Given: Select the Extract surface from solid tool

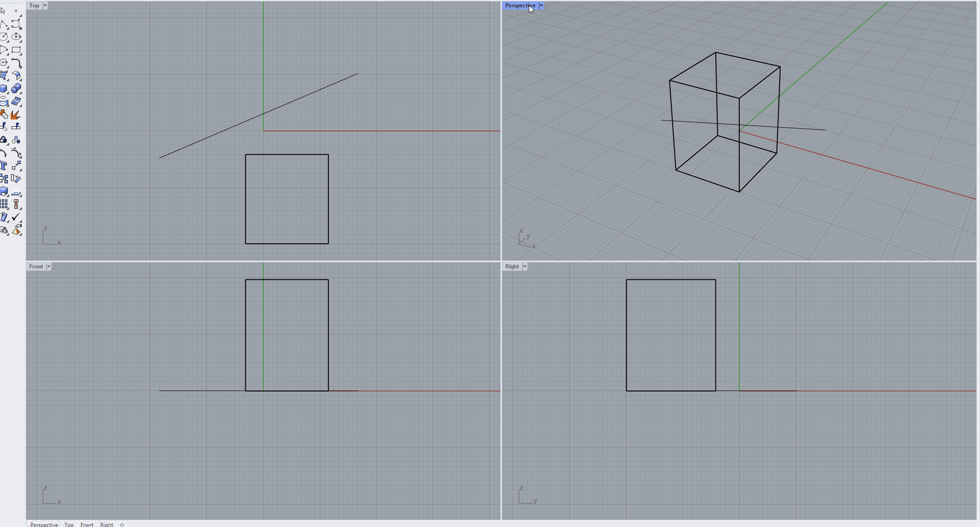Looking at the screenshot, I should tap(4, 191).
